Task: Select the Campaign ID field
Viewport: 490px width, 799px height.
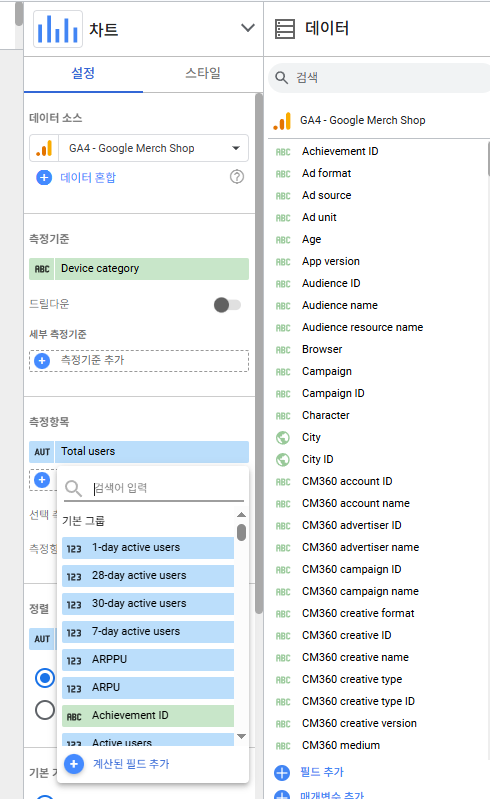Action: tap(333, 393)
